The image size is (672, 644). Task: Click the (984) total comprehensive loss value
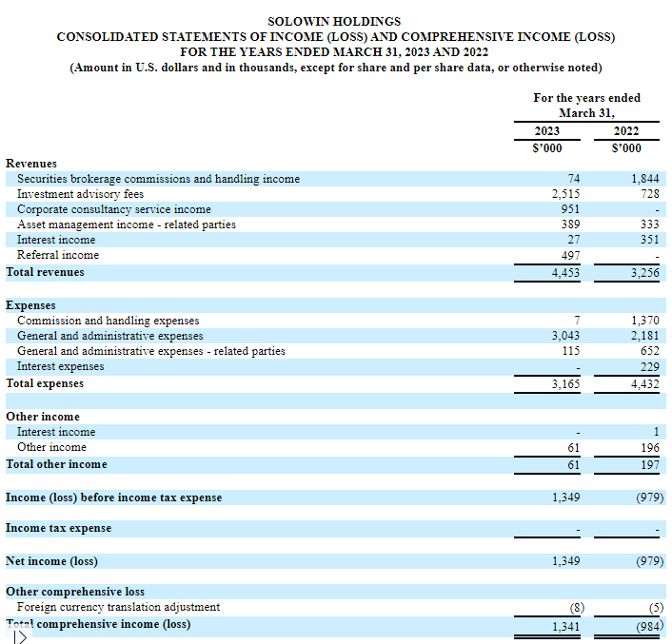[650, 627]
